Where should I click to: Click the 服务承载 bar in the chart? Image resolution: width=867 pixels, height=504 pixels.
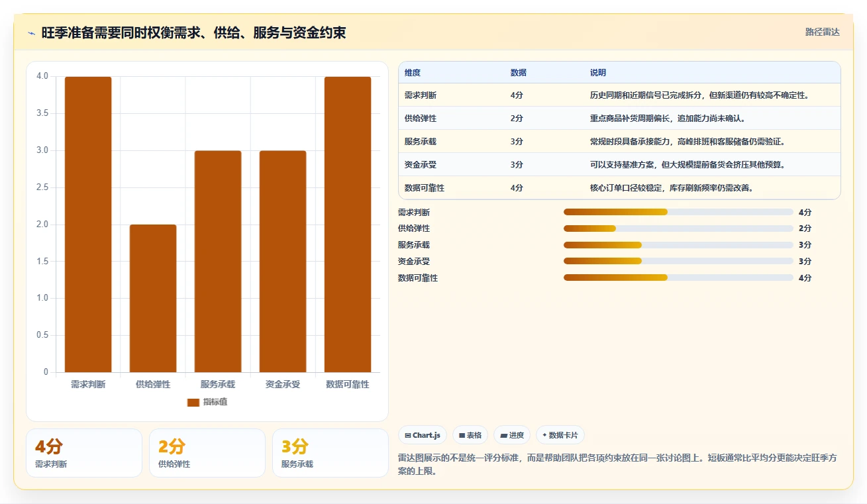point(218,262)
